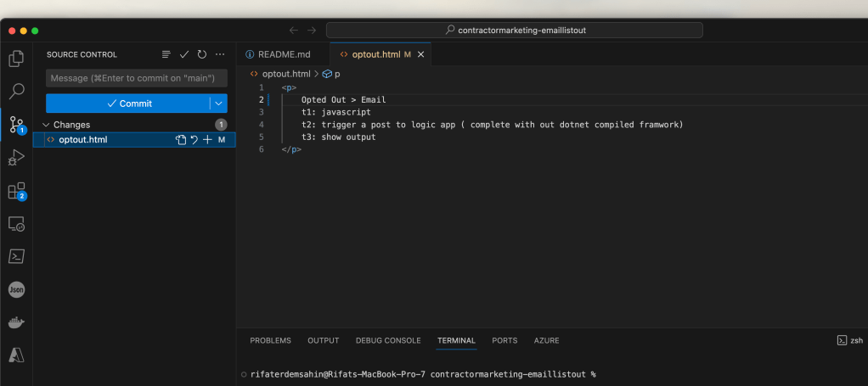Screen dimensions: 868x386
Task: Open the Remote Explorer view
Action: coord(17,224)
